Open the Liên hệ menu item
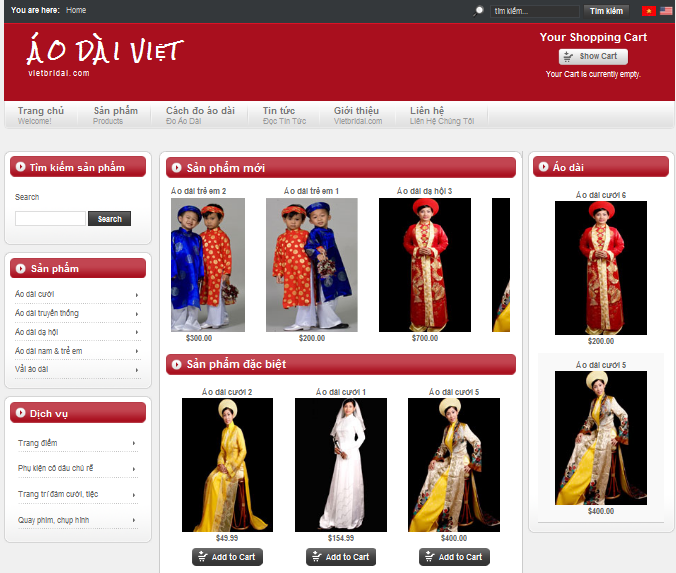Image resolution: width=676 pixels, height=573 pixels. tap(428, 115)
